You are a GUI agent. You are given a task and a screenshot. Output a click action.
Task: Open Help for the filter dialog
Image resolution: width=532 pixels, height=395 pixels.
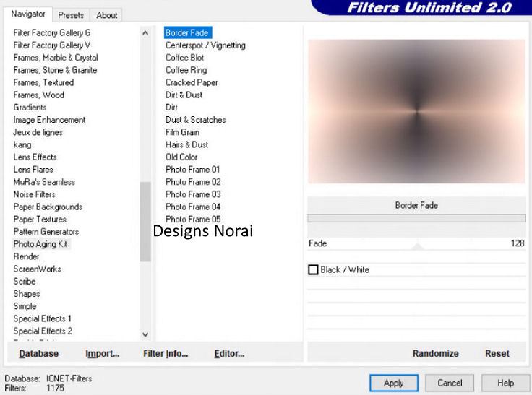point(505,383)
